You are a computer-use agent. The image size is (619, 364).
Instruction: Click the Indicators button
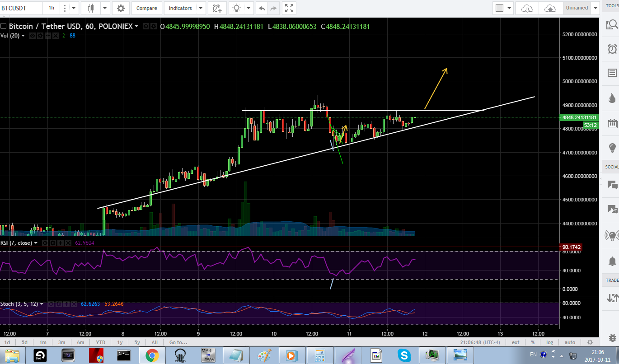click(180, 8)
